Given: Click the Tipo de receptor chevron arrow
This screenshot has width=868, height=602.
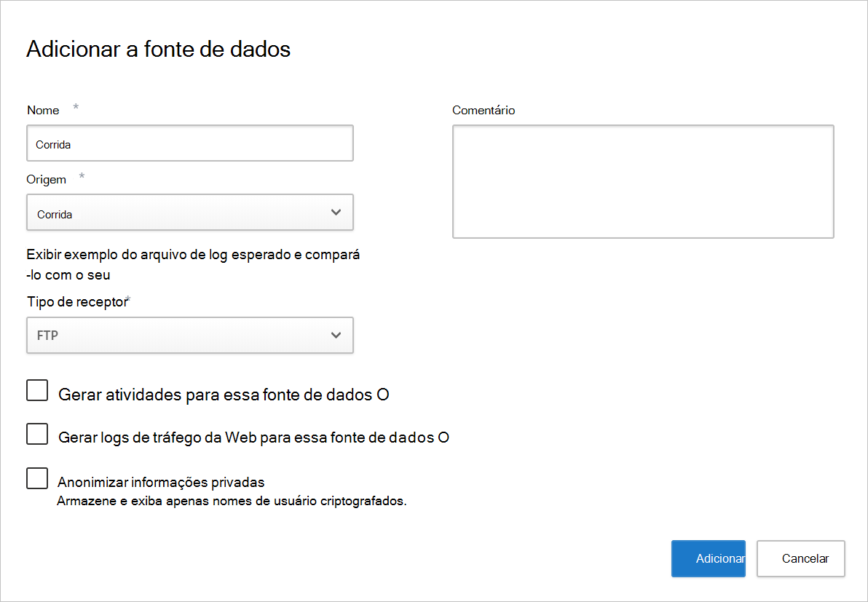Looking at the screenshot, I should 335,335.
